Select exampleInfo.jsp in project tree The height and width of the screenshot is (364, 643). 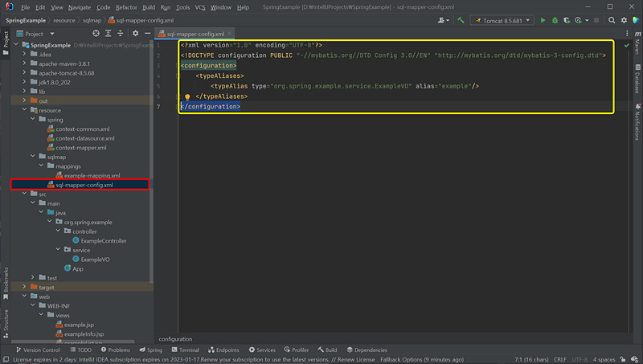click(x=84, y=333)
